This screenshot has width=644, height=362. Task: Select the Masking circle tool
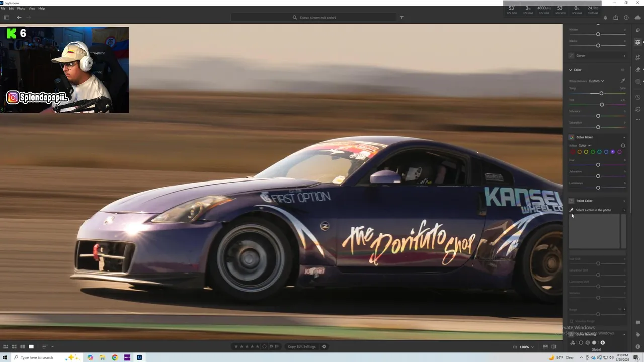pyautogui.click(x=637, y=81)
